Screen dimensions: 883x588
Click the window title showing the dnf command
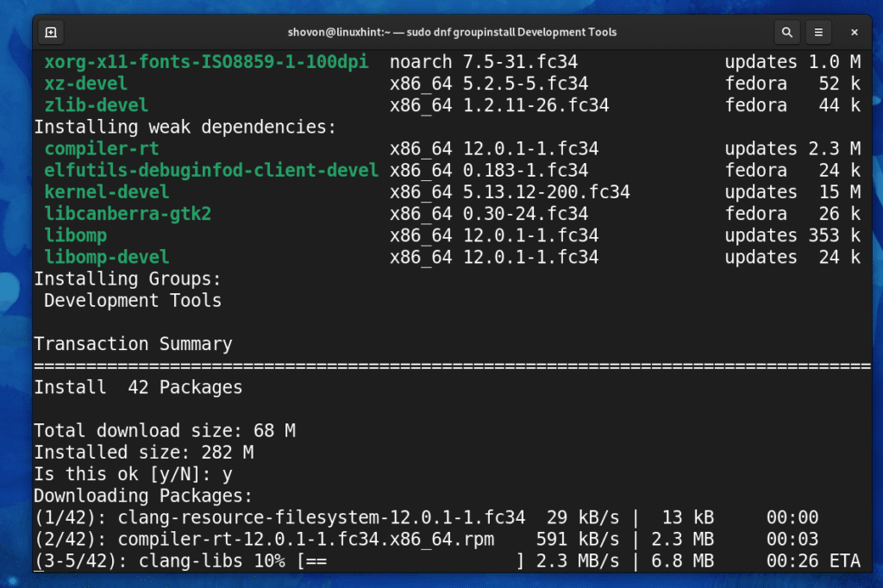click(x=454, y=32)
